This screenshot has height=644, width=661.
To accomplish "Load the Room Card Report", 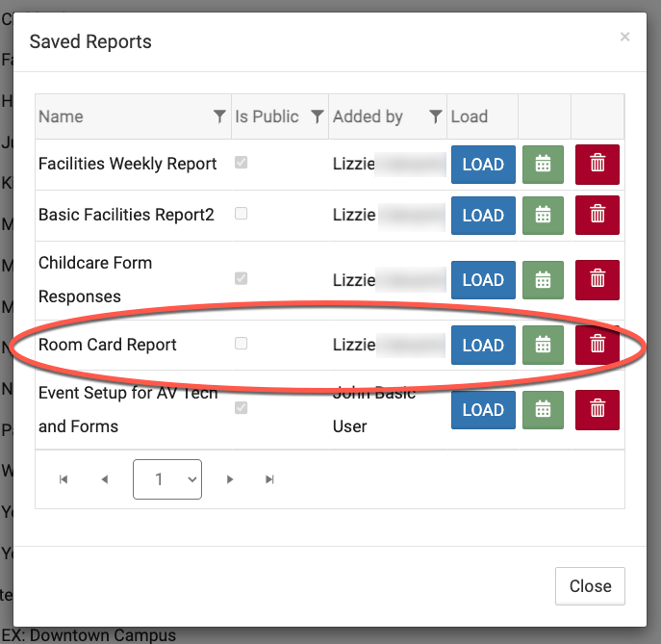I will point(483,346).
